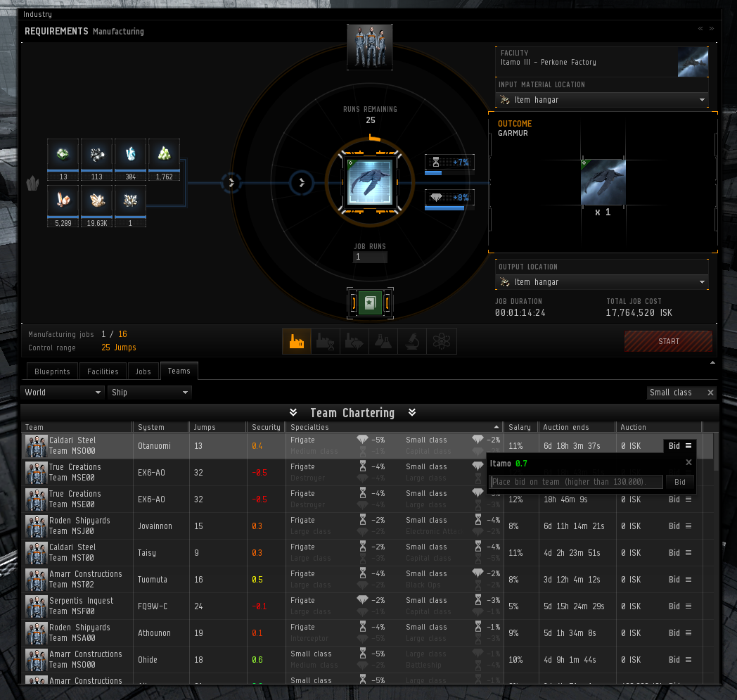Screen dimensions: 737x700
Task: Select the Manufacturing activity icon
Action: pos(297,341)
